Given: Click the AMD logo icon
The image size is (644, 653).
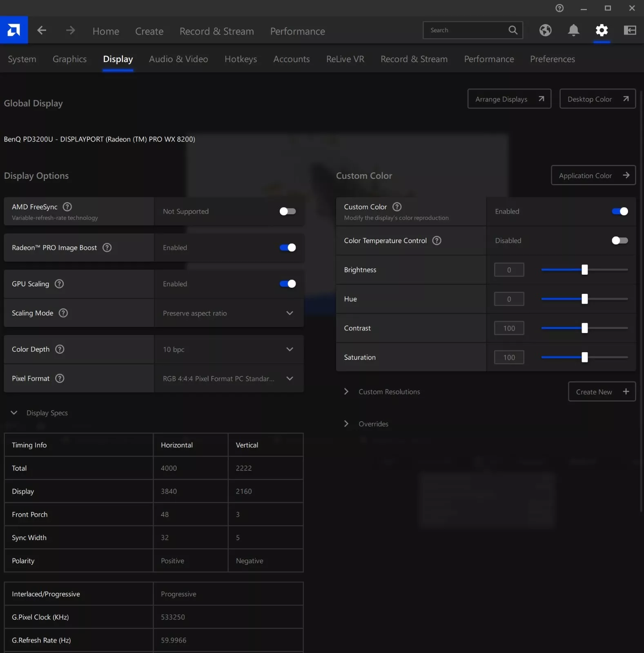Looking at the screenshot, I should coord(14,30).
